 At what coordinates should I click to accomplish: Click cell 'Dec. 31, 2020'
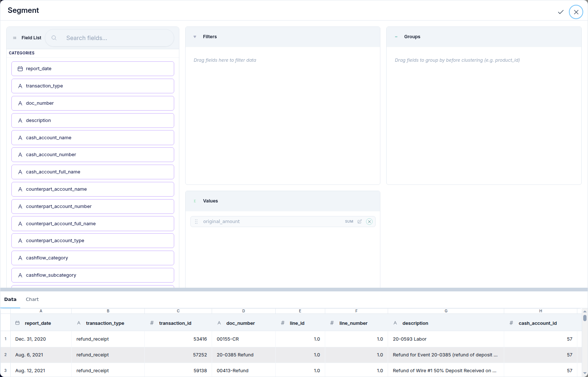[x=41, y=339]
